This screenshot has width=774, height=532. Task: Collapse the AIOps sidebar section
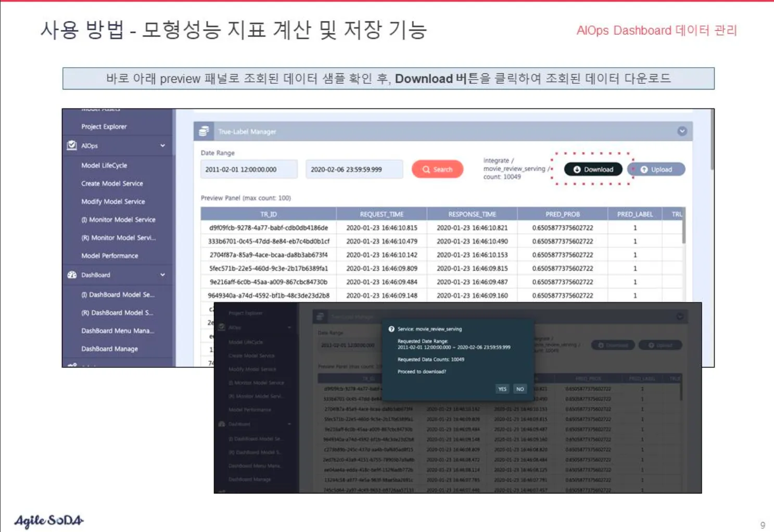(162, 146)
